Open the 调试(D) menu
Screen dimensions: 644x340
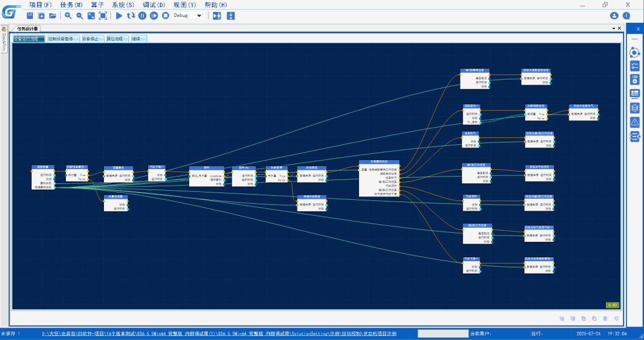coord(153,5)
